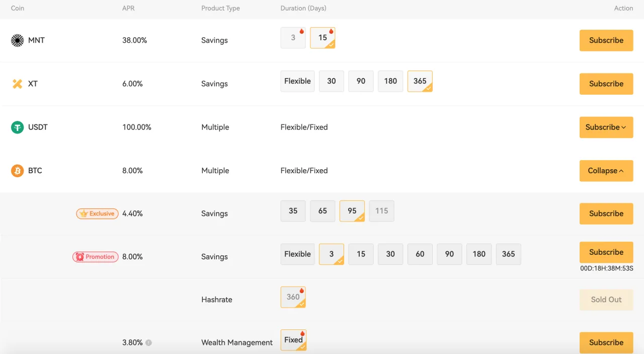Viewport: 644px width, 354px height.
Task: Expand USDT Subscribe dropdown
Action: (606, 127)
